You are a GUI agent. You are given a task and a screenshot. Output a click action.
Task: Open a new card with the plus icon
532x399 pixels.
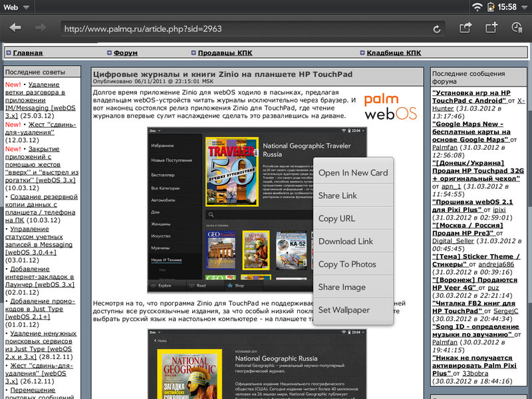point(491,28)
